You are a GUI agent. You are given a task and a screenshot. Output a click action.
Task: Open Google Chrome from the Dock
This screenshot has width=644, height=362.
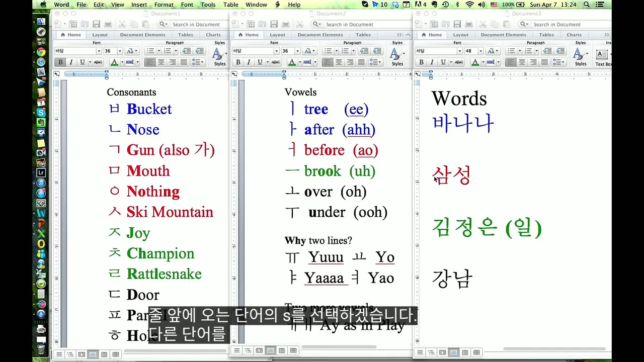point(41,52)
